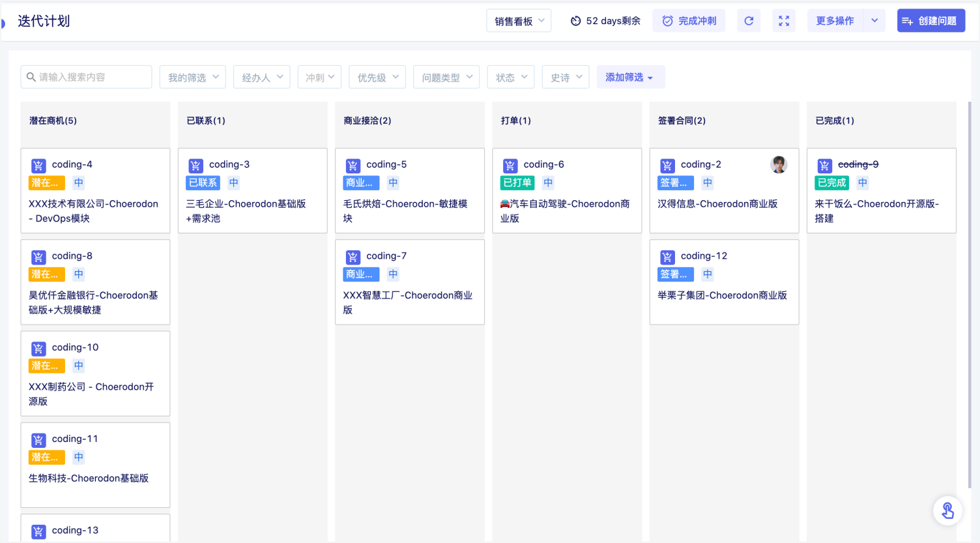
Task: Click the search content input field
Action: [x=86, y=77]
